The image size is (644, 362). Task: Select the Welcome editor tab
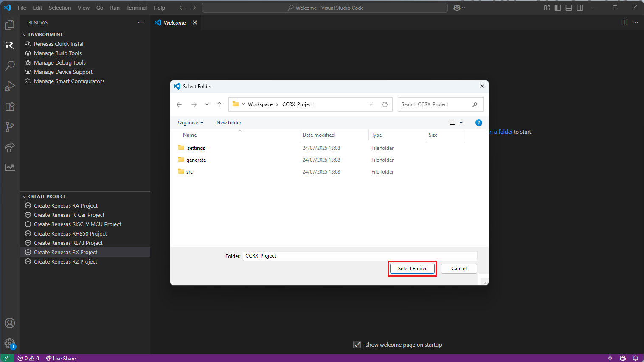pos(175,22)
